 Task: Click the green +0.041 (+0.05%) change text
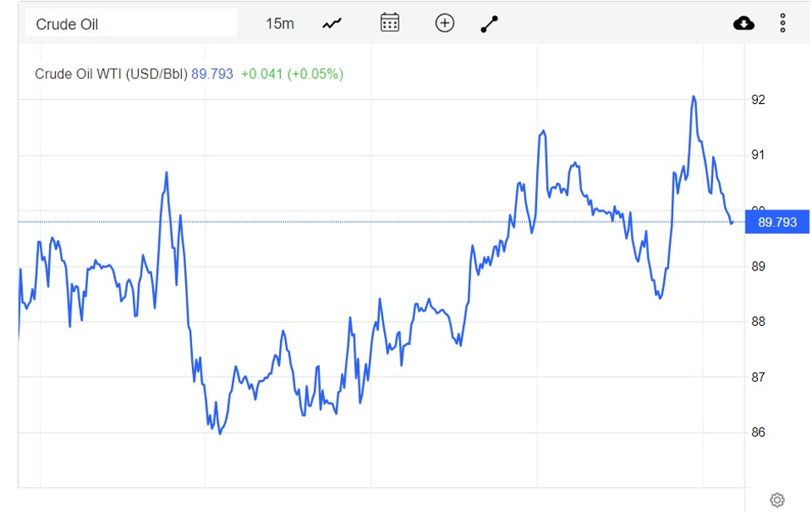[x=292, y=74]
